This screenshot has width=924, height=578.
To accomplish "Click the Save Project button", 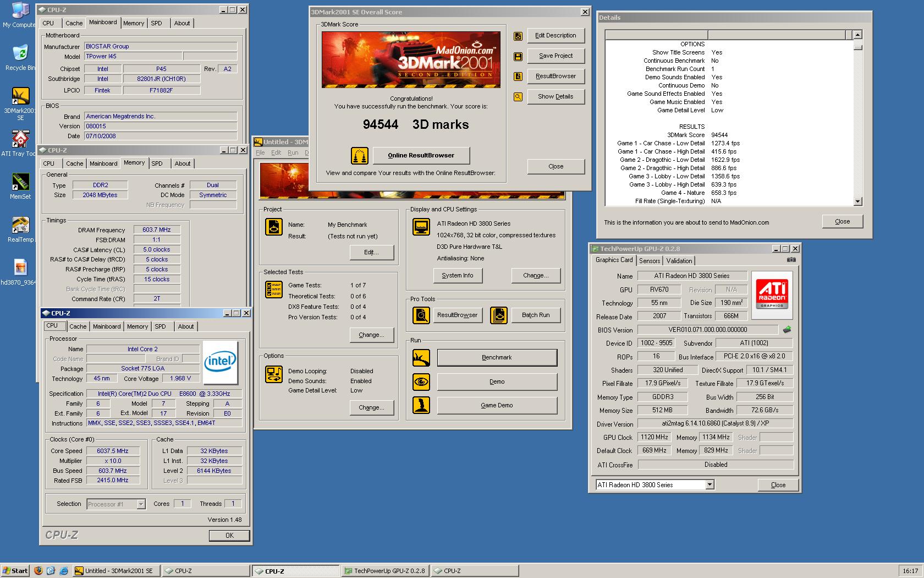I will click(555, 56).
